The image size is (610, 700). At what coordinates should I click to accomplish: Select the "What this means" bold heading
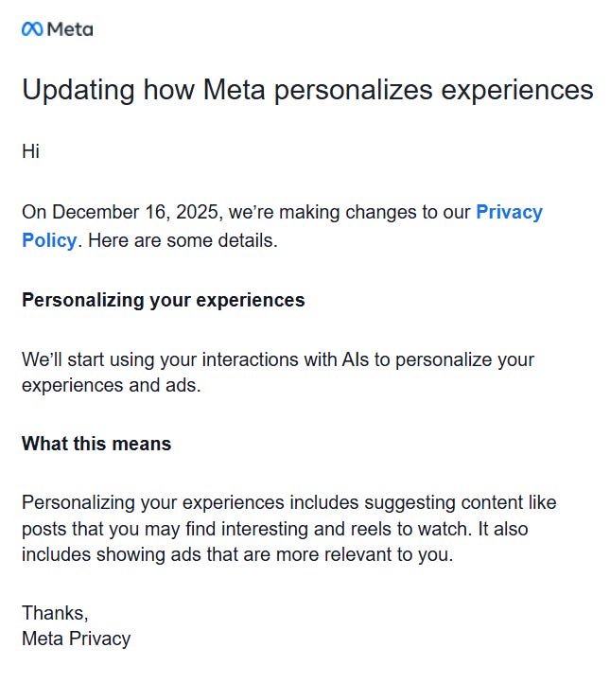pos(96,444)
